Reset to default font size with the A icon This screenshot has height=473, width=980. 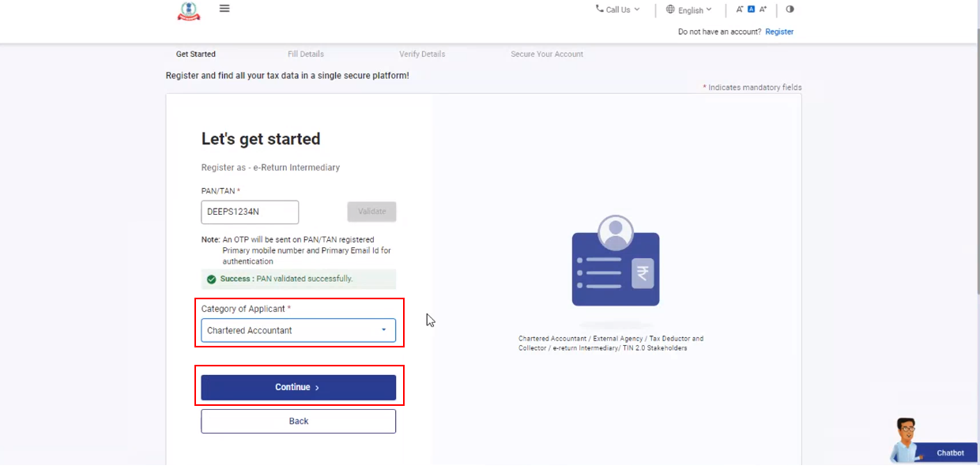[x=752, y=9]
